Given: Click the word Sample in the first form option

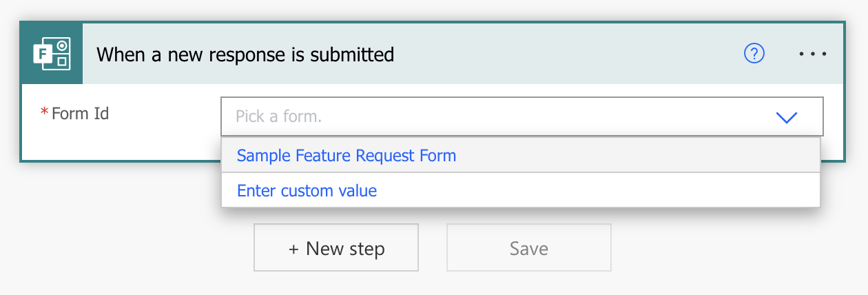Looking at the screenshot, I should click(264, 156).
